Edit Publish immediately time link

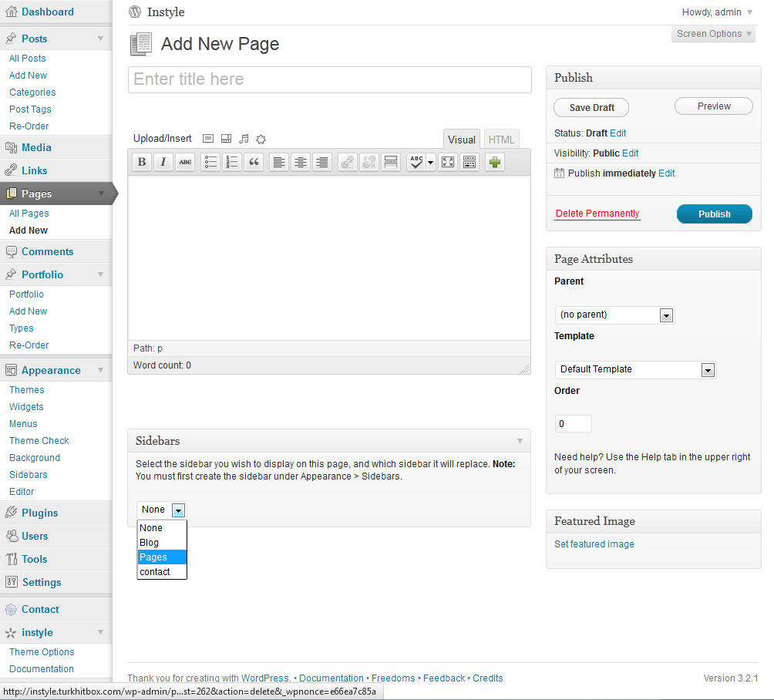(666, 173)
